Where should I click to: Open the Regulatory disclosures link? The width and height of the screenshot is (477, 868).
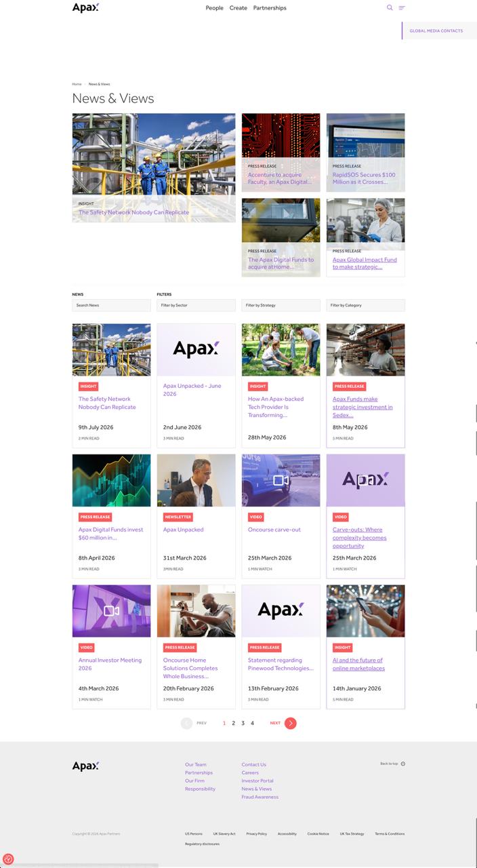point(202,844)
